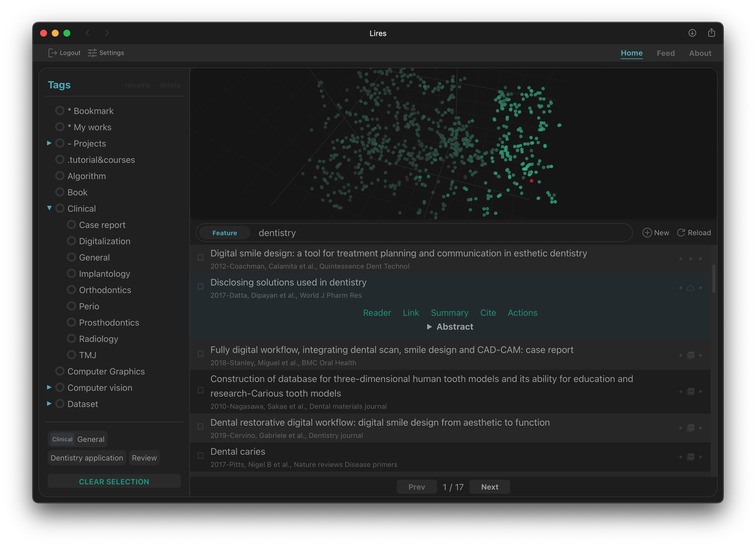Click the Logout icon in the toolbar
Image resolution: width=756 pixels, height=546 pixels.
tap(52, 53)
